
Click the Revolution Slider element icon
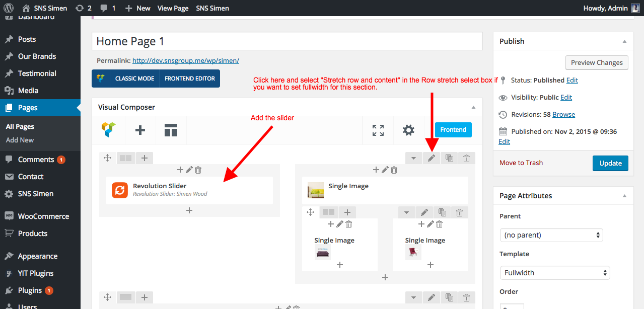point(120,190)
